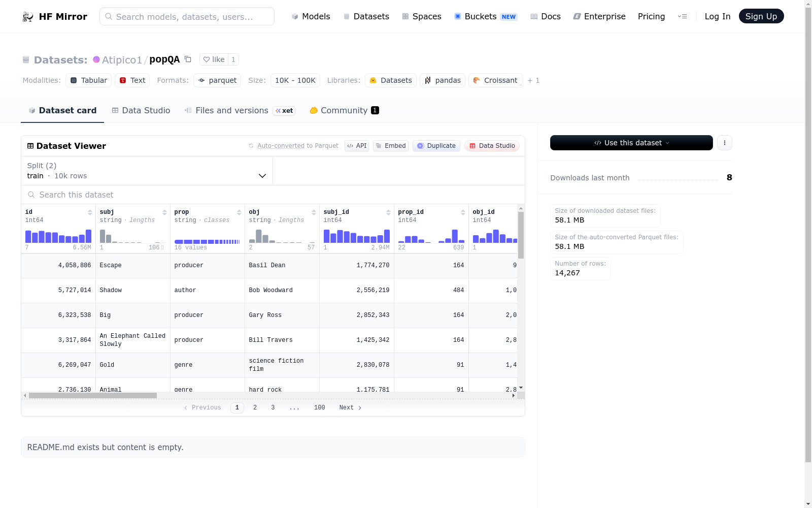Click the like count 1
The width and height of the screenshot is (812, 508).
233,59
